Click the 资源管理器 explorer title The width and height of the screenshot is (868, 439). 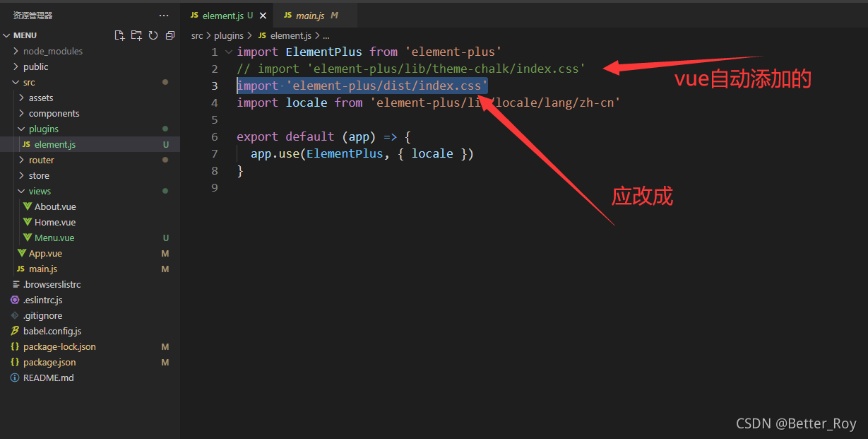(x=32, y=16)
